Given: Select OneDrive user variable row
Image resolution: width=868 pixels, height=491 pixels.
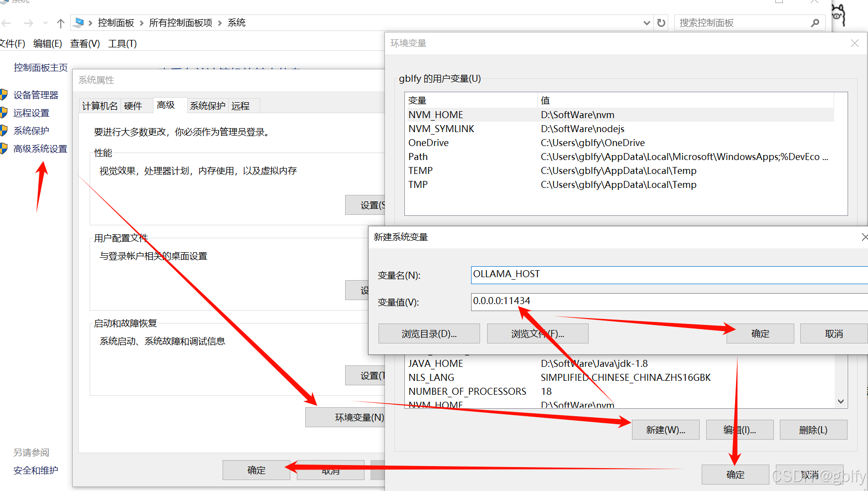Looking at the screenshot, I should [620, 143].
